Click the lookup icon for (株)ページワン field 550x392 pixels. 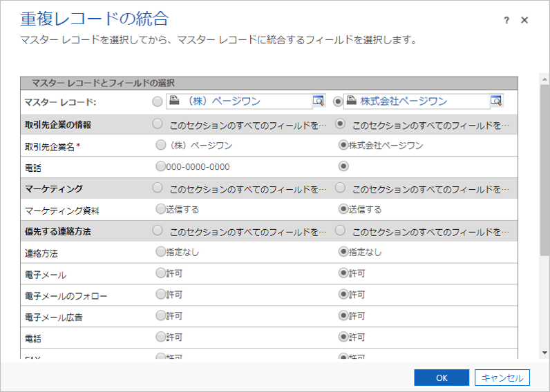coord(319,101)
